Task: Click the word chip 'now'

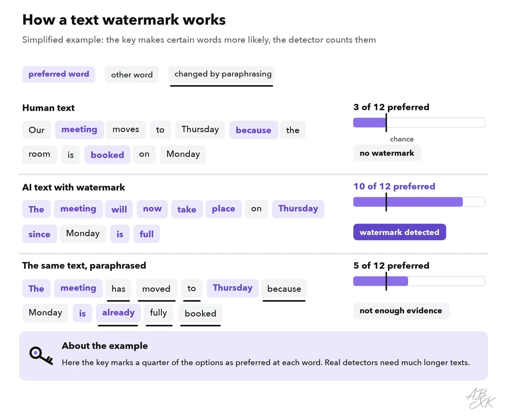Action: 152,209
